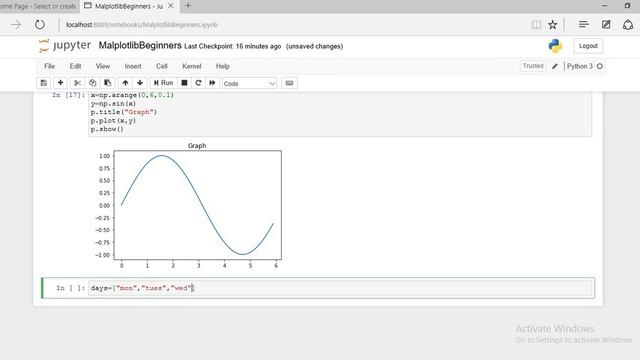Insert a cell below with plus icon
This screenshot has height=360, width=640.
[60, 83]
